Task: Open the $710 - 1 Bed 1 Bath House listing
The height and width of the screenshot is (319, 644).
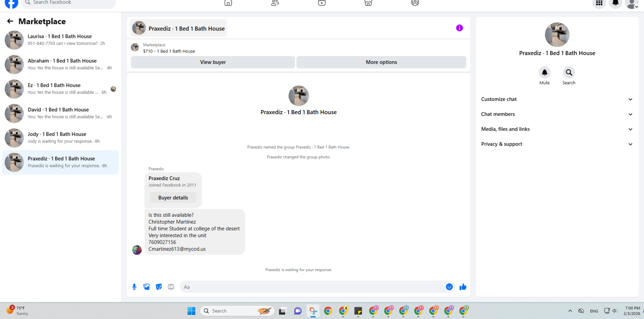Action: click(169, 51)
